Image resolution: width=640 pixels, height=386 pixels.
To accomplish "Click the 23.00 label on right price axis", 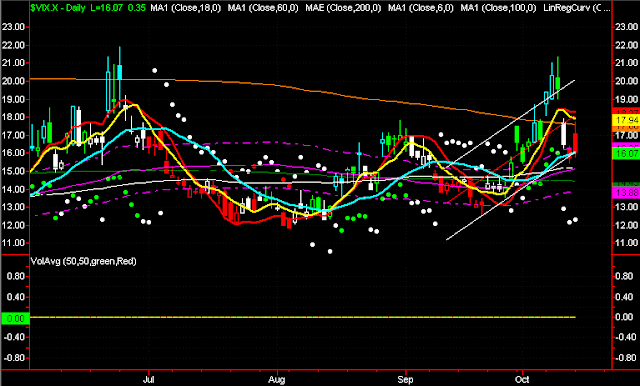I will pyautogui.click(x=627, y=27).
